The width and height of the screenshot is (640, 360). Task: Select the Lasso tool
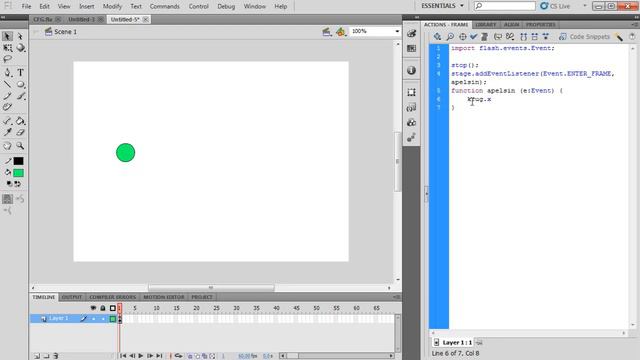pyautogui.click(x=7, y=60)
